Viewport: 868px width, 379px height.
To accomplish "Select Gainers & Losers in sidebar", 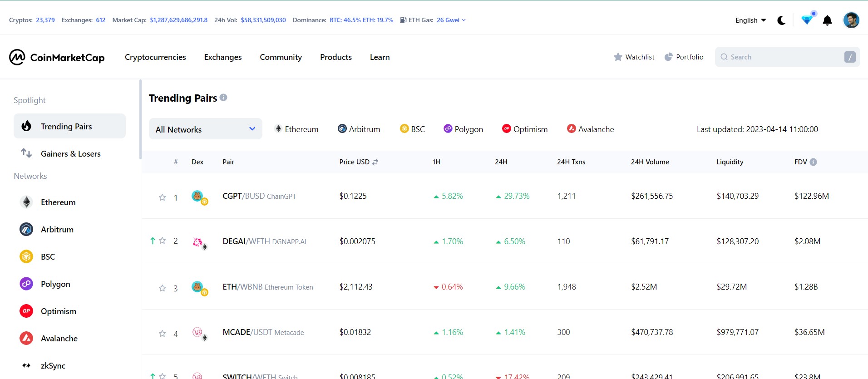I will [x=69, y=153].
